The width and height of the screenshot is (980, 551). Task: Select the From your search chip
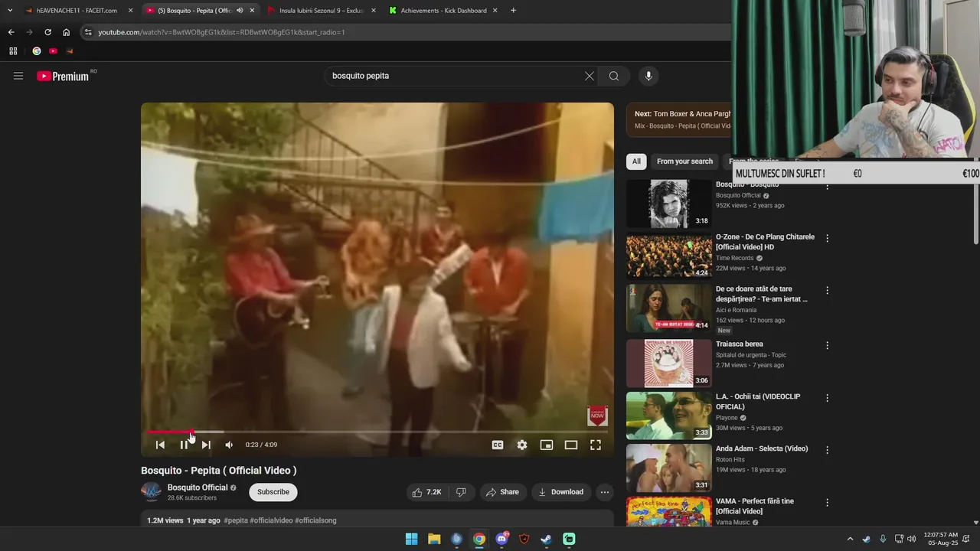[x=684, y=161]
